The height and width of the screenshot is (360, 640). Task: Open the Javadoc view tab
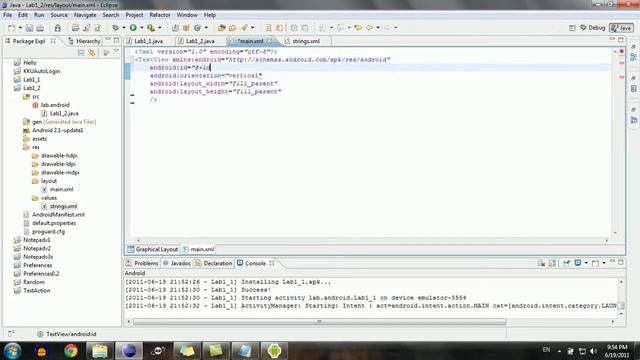(x=177, y=264)
